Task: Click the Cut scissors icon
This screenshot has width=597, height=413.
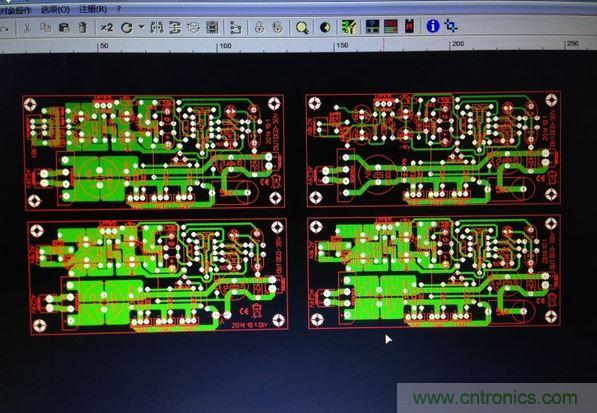Action: tap(27, 28)
